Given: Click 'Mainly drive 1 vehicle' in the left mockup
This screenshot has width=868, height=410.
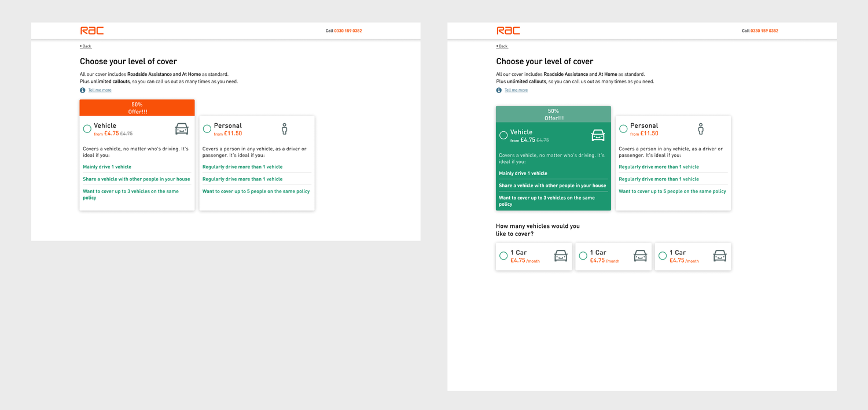Looking at the screenshot, I should (x=107, y=167).
